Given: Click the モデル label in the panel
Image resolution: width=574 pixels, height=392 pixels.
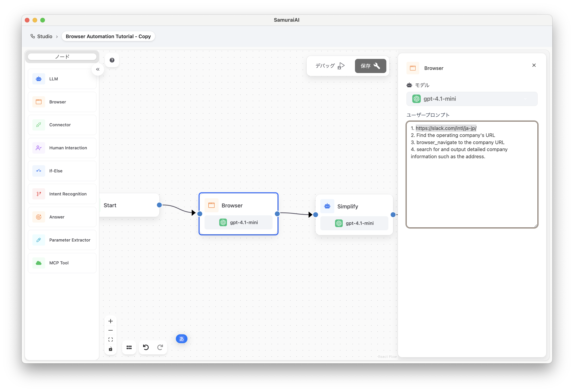Looking at the screenshot, I should click(x=422, y=85).
